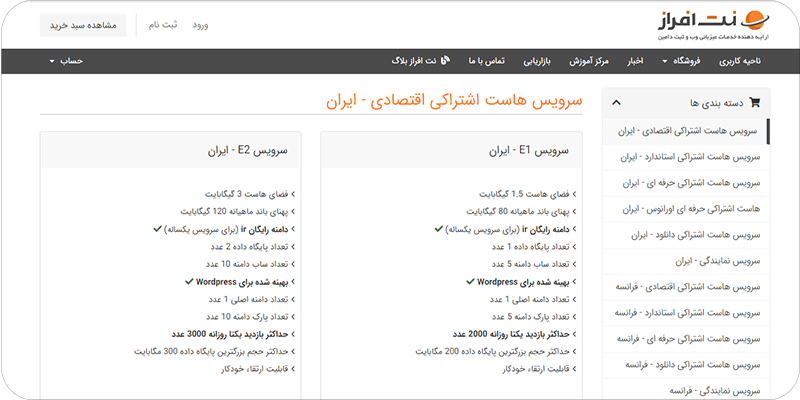Select سرویس نمایندگی - ایران category

(687, 261)
